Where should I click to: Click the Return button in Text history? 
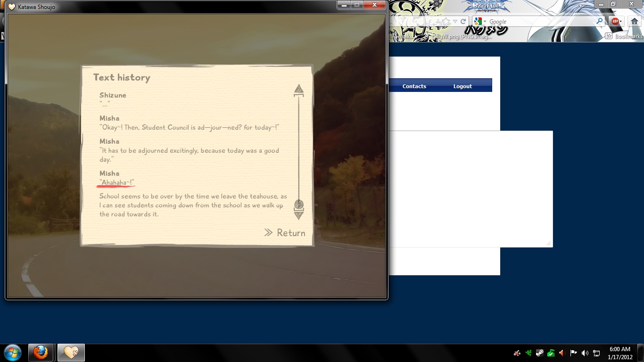(285, 233)
